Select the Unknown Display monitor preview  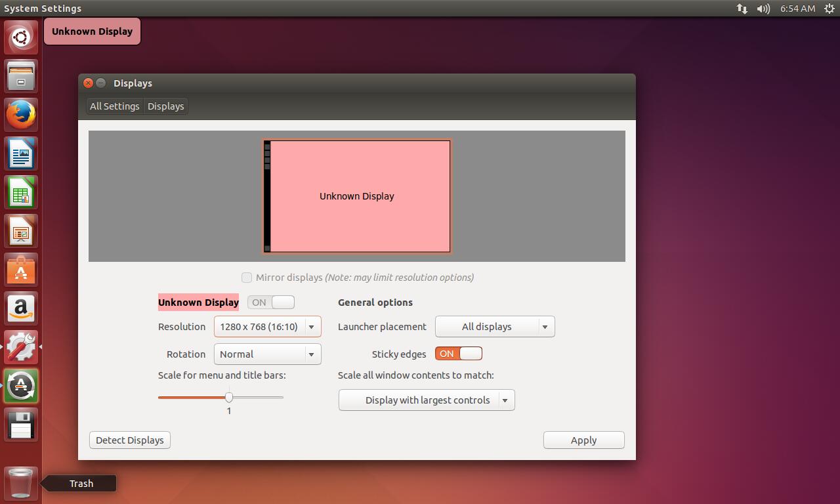coord(356,196)
